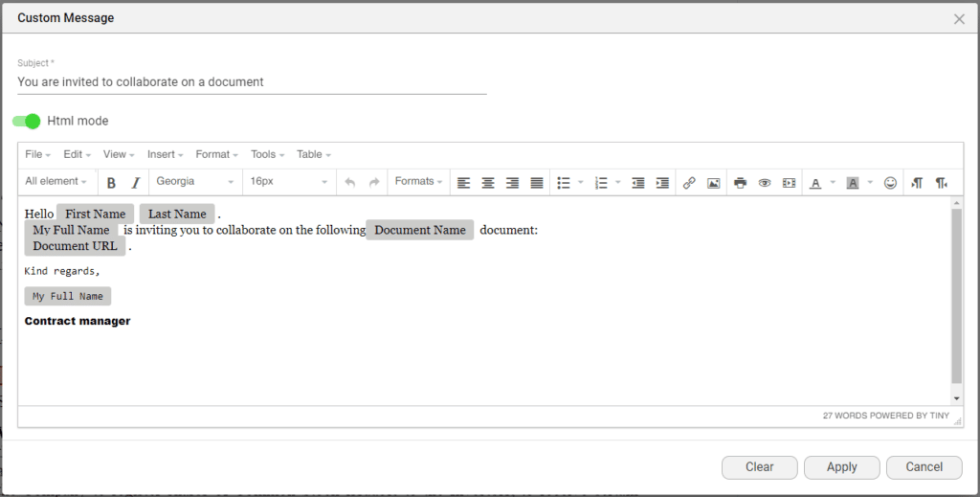Click the print icon
Viewport: 980px width, 497px height.
point(740,182)
